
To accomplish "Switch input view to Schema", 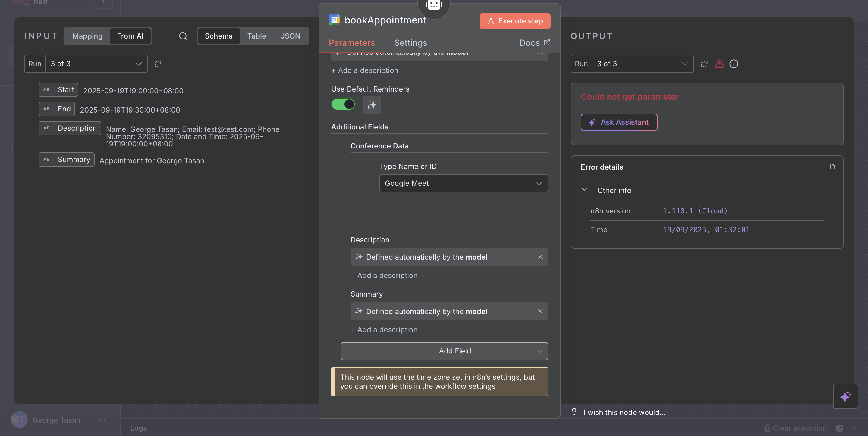I will [218, 36].
